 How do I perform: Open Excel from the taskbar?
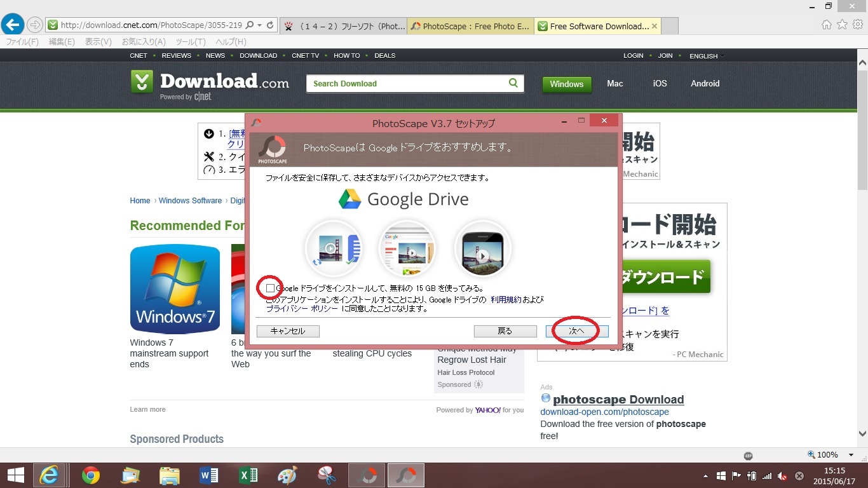248,475
